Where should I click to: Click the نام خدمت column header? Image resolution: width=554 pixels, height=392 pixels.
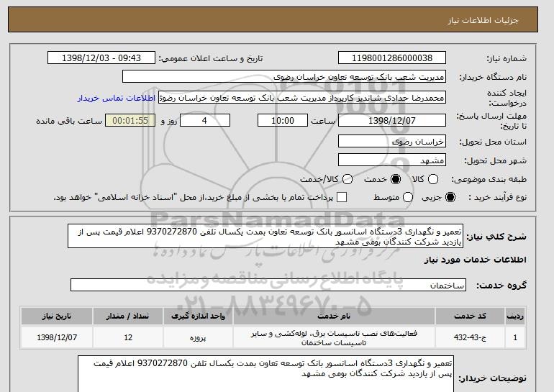pos(334,316)
